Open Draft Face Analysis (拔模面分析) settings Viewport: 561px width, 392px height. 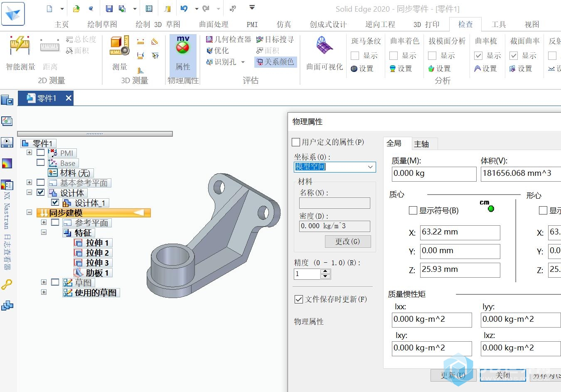pyautogui.click(x=439, y=69)
